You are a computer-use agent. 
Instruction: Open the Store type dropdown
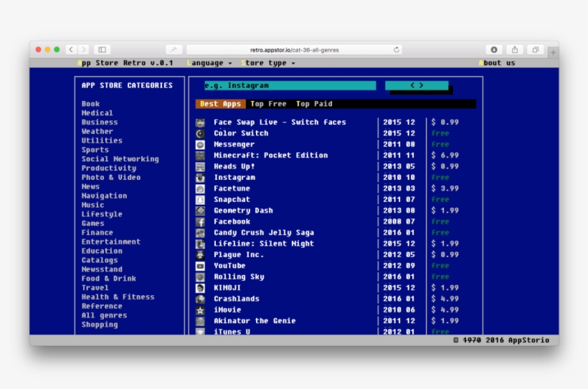268,63
